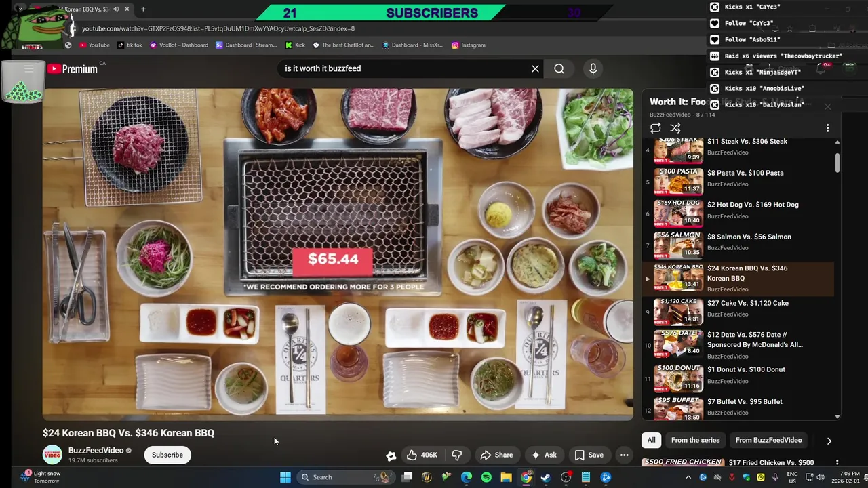Open the Dashboard - MissXs bookmark
Viewport: 868px width, 488px height.
click(x=413, y=45)
